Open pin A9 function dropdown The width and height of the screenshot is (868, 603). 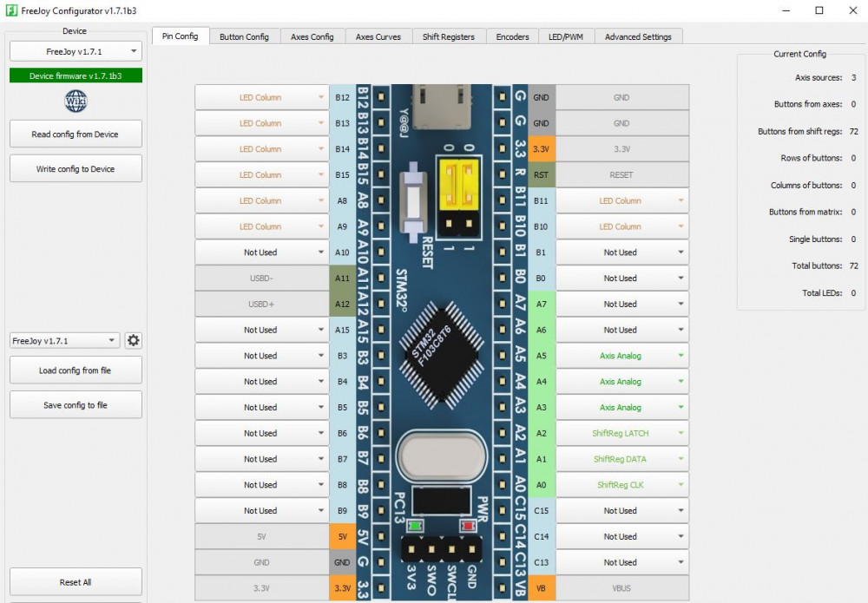[262, 226]
